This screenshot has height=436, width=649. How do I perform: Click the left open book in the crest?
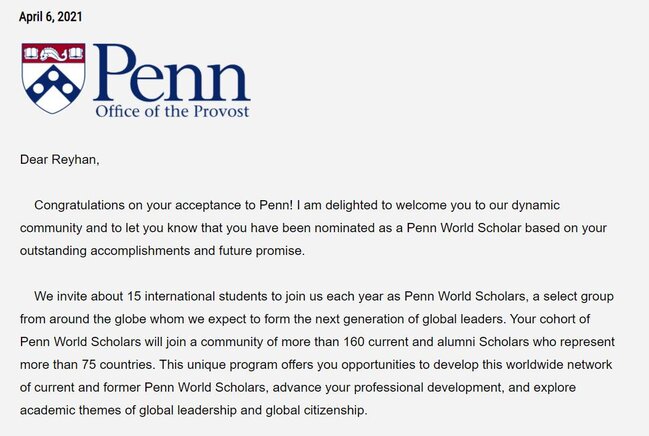(x=31, y=53)
